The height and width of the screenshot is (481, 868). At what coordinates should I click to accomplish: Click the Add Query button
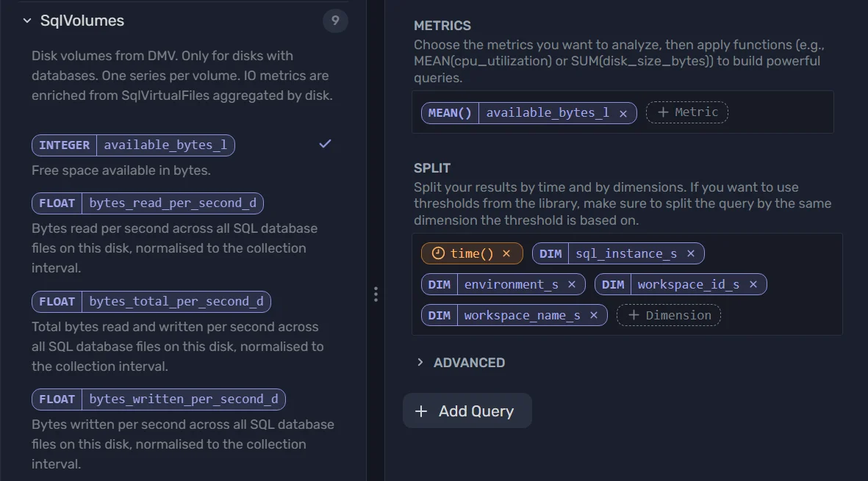(x=467, y=411)
